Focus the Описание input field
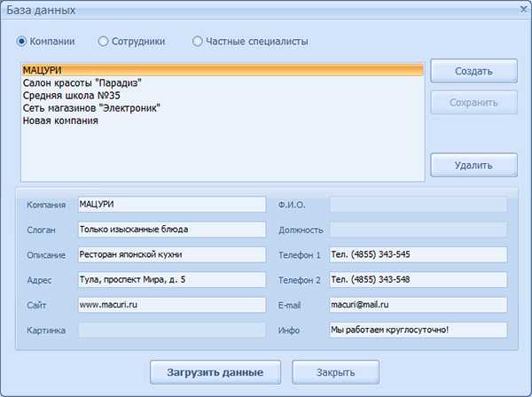 [171, 254]
